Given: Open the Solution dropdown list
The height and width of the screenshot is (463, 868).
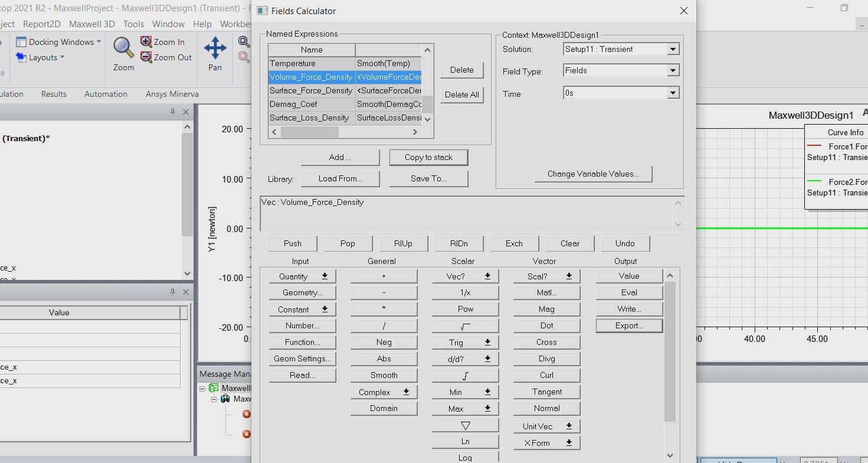Looking at the screenshot, I should pyautogui.click(x=673, y=50).
